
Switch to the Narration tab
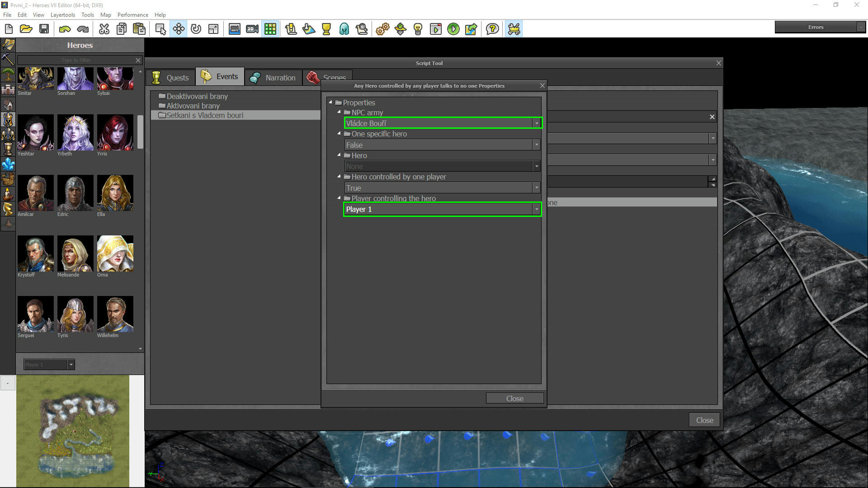pyautogui.click(x=273, y=77)
